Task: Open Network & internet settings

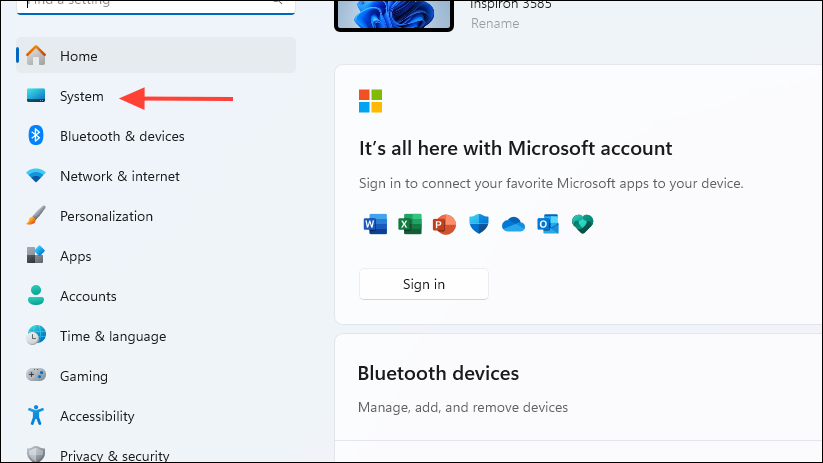Action: click(x=156, y=175)
